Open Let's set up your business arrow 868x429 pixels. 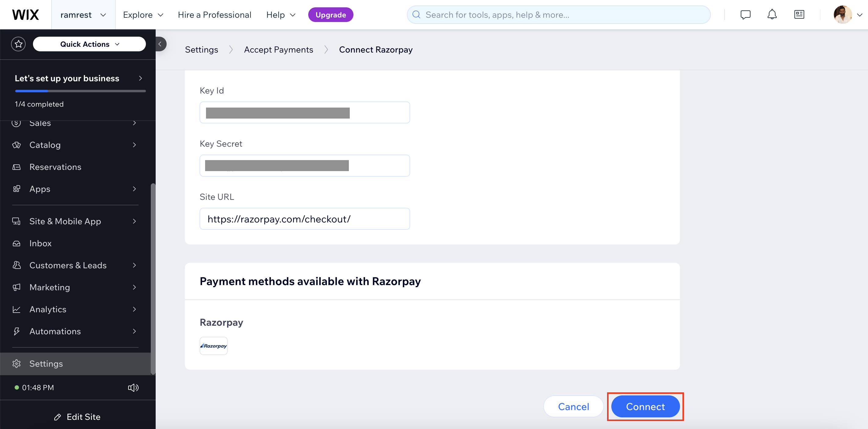(140, 78)
